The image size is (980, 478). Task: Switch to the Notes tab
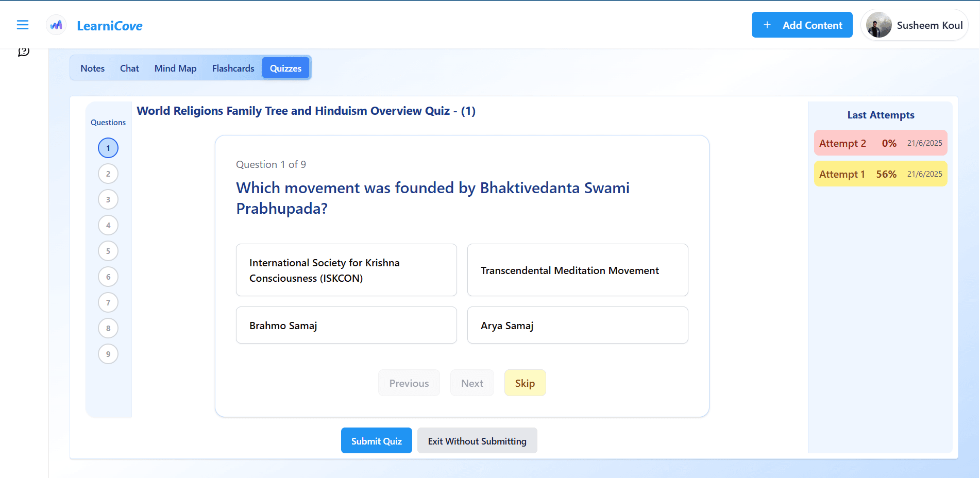93,68
